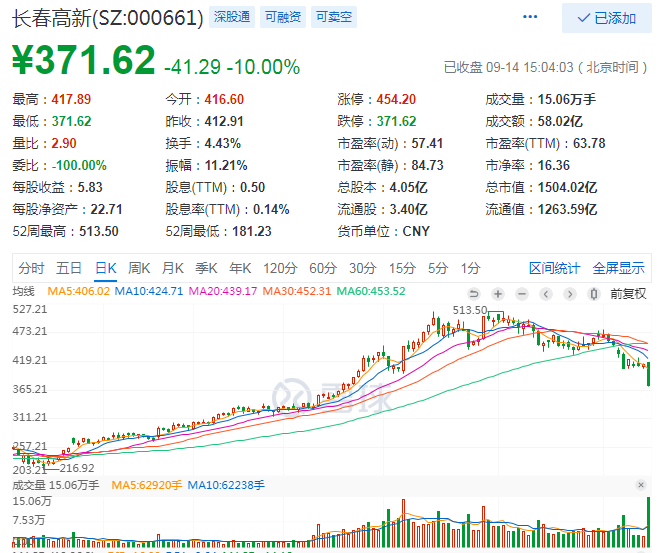Click the MA10:424.71 indicator

coord(149,291)
